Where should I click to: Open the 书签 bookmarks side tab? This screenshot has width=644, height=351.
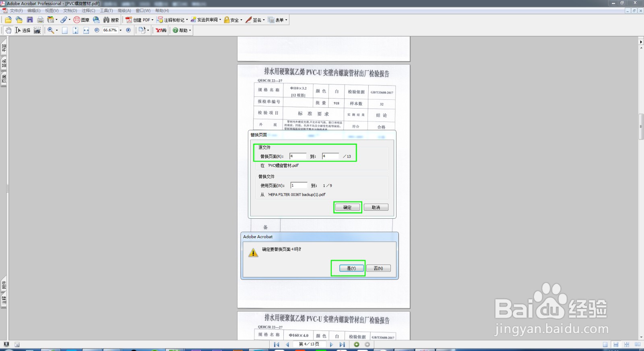(x=4, y=48)
